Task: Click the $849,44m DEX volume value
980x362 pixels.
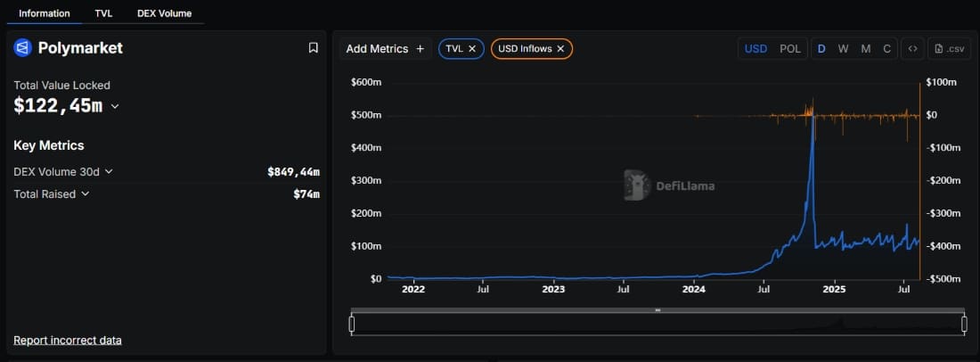Action: pos(293,171)
